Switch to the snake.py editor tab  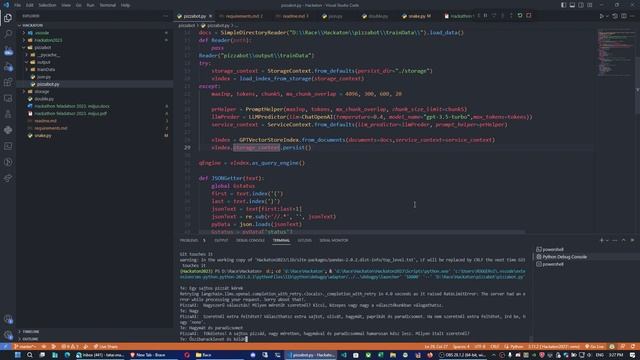coord(417,16)
